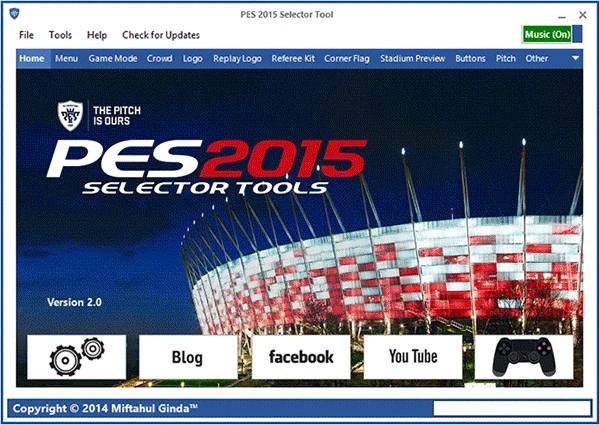Click the Copyright 2014 Miftahul Ginda text
This screenshot has width=600, height=425.
coord(105,409)
